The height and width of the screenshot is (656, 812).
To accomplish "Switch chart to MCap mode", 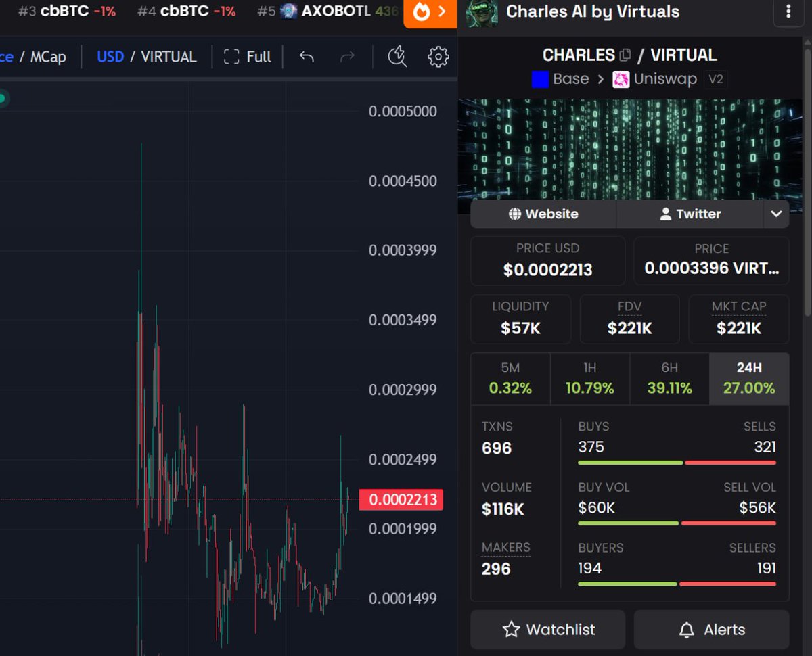I will click(48, 57).
